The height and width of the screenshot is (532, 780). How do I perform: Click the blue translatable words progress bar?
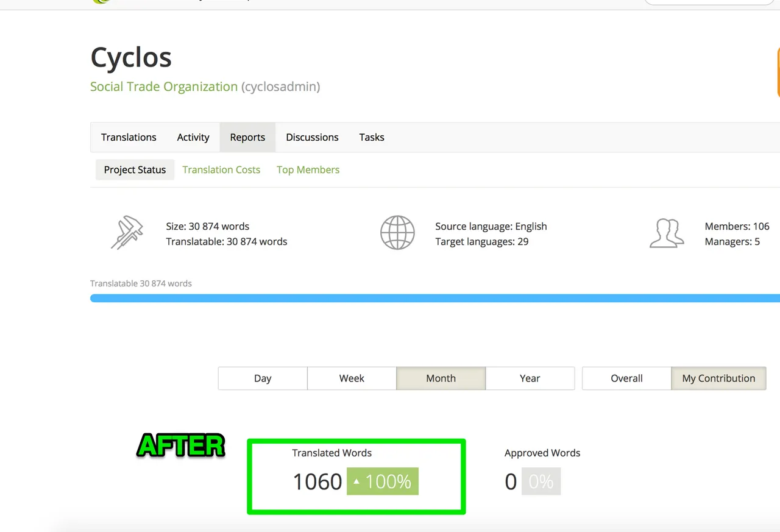pyautogui.click(x=435, y=298)
